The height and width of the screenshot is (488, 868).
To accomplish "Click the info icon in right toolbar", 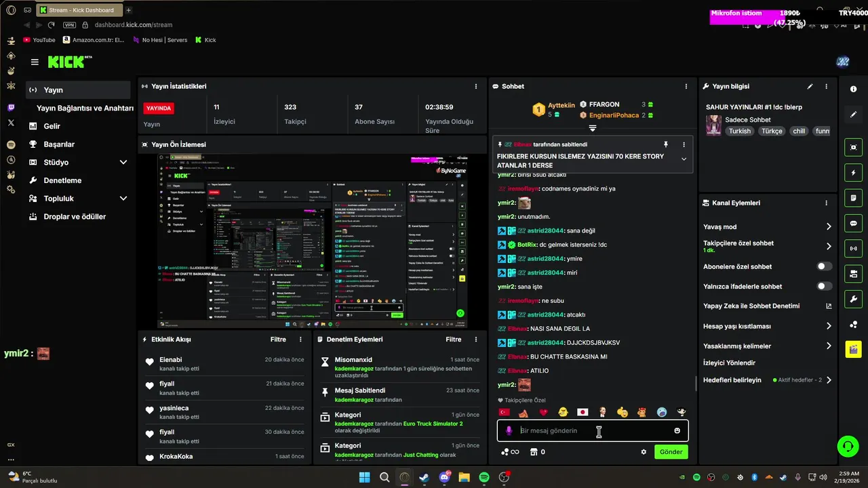I will click(x=853, y=89).
